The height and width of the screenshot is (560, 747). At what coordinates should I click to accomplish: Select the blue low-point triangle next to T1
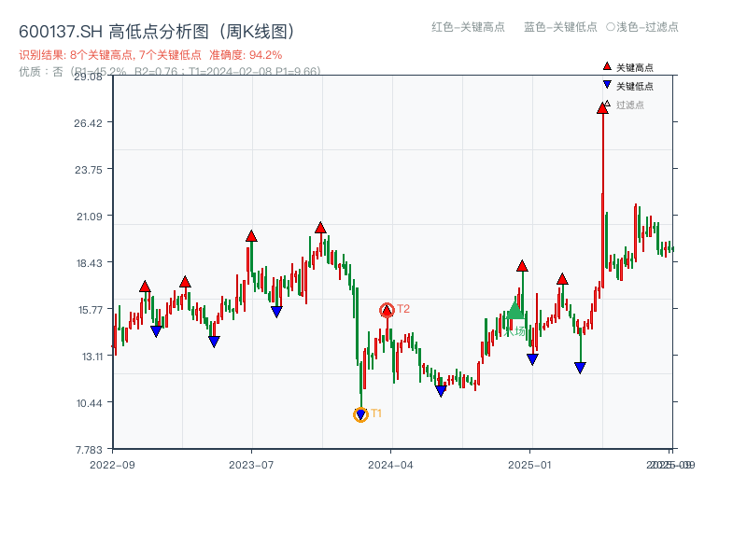[360, 413]
